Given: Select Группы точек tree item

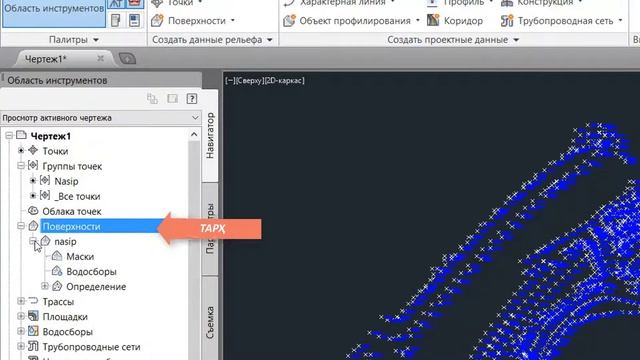Looking at the screenshot, I should (x=72, y=167).
